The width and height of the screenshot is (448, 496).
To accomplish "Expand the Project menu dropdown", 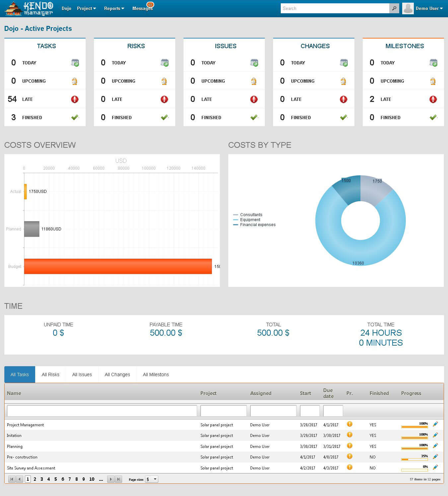I will tap(86, 8).
